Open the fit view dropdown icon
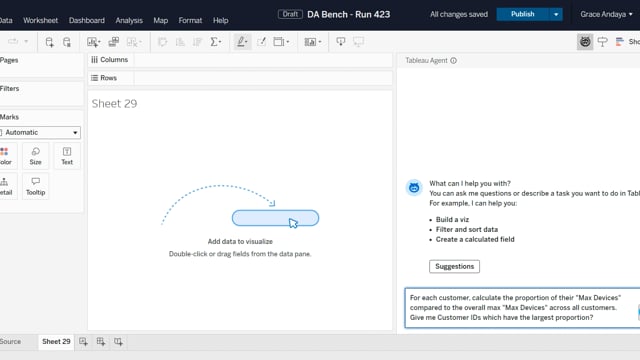The width and height of the screenshot is (640, 360). [x=281, y=42]
